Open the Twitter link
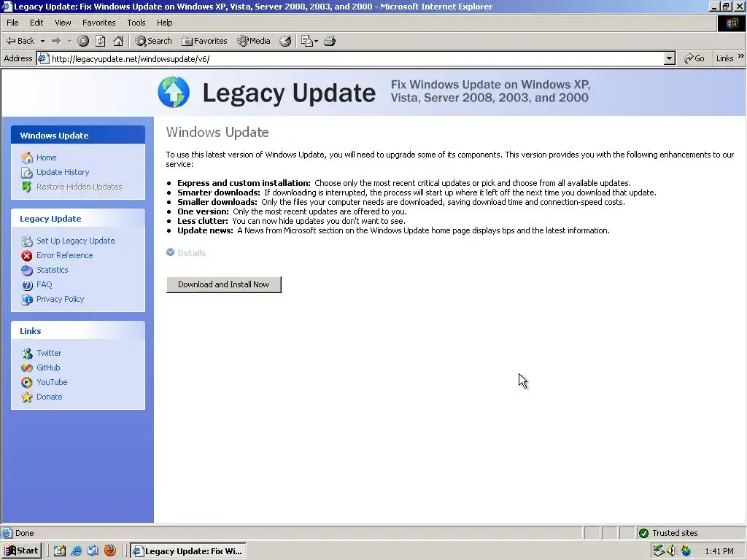 tap(49, 353)
